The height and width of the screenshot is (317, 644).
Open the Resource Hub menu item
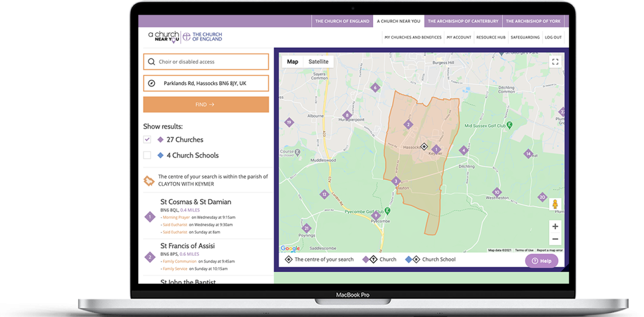click(491, 38)
